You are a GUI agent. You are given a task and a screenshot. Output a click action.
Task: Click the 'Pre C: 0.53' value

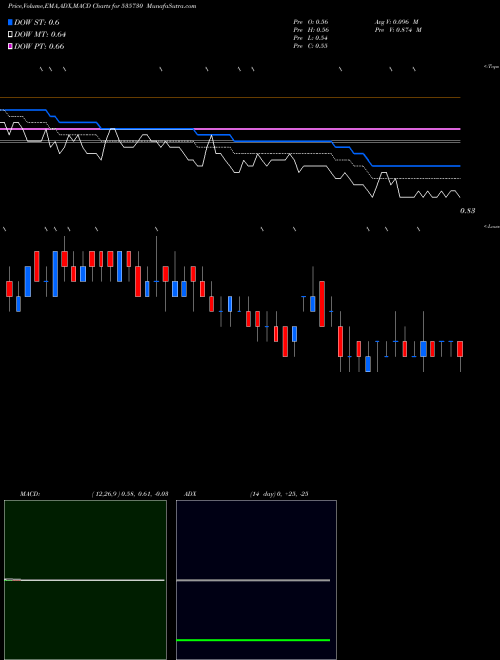point(311,46)
